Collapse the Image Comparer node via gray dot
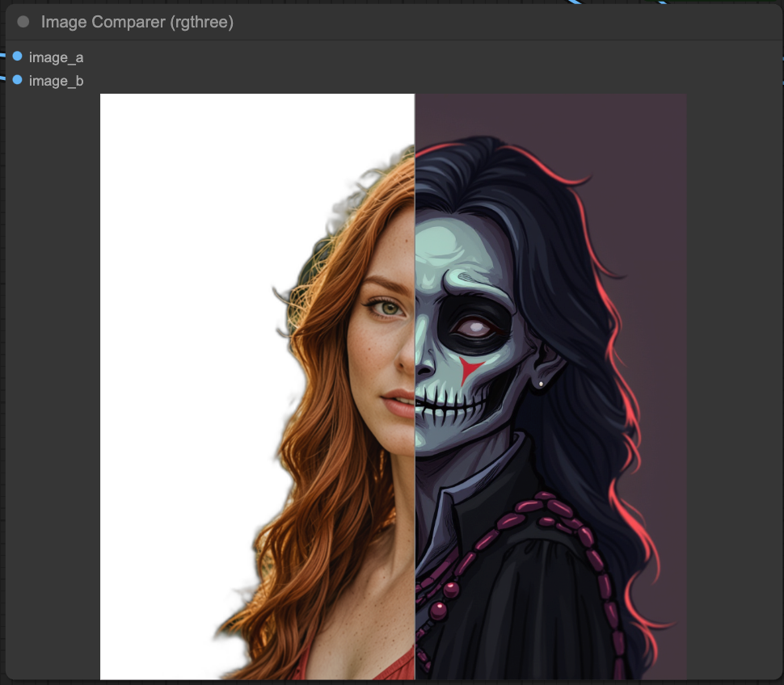Viewport: 784px width, 685px height. point(23,23)
